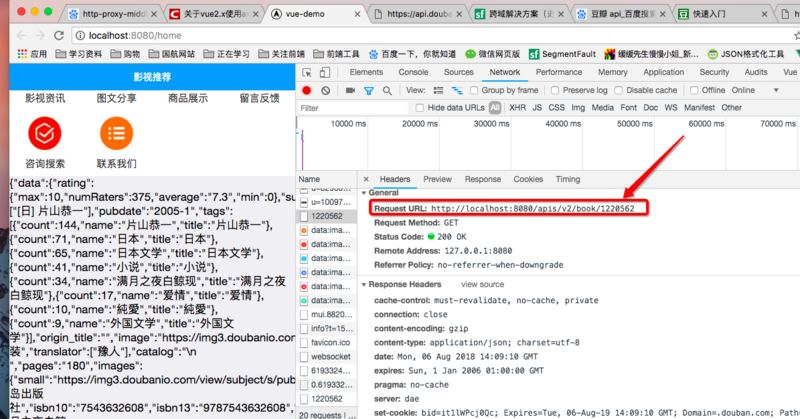Viewport: 800px width, 419px height.
Task: Open the 购物 bookmark folder
Action: point(125,54)
